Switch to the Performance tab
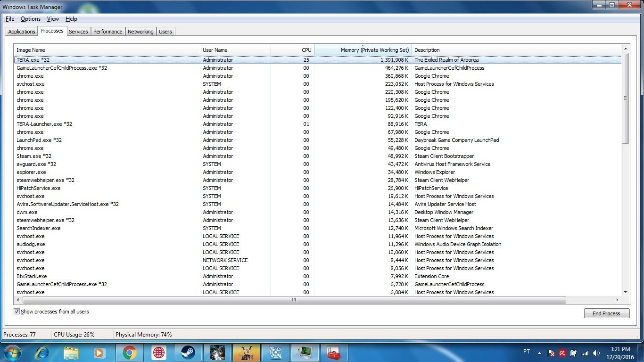Viewport: 644px width, 362px height. 107,32
